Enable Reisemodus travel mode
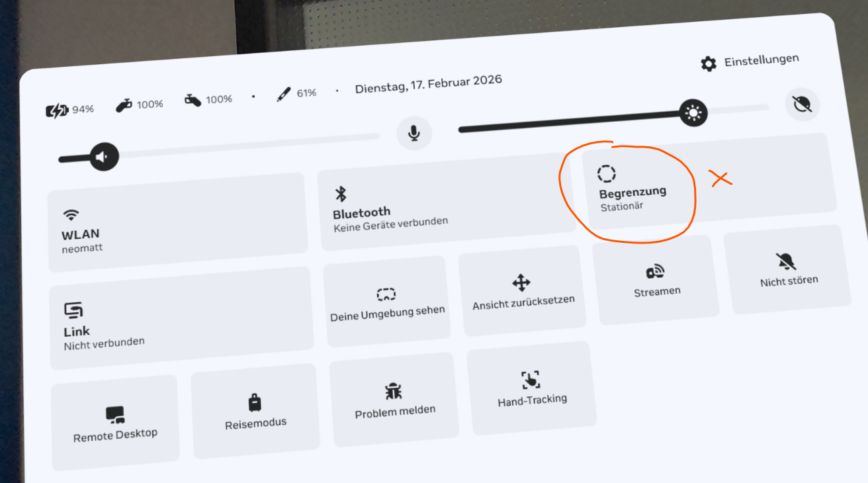This screenshot has height=483, width=868. point(255,412)
